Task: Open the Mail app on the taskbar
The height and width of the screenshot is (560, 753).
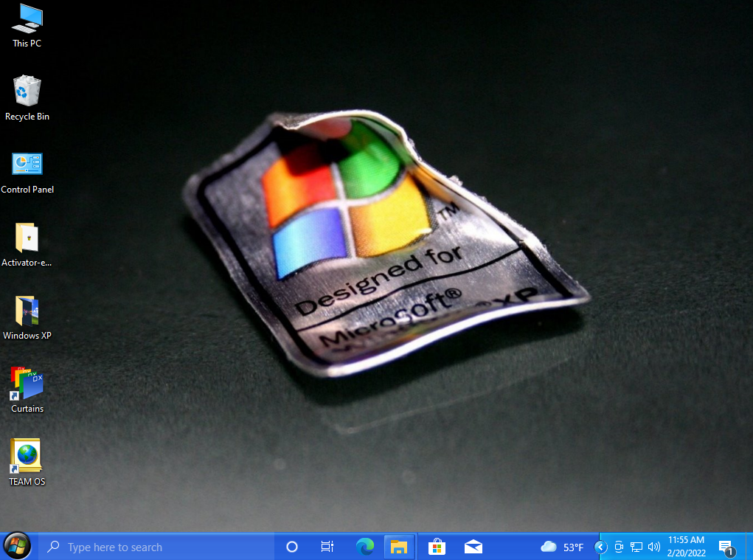Action: [x=473, y=547]
